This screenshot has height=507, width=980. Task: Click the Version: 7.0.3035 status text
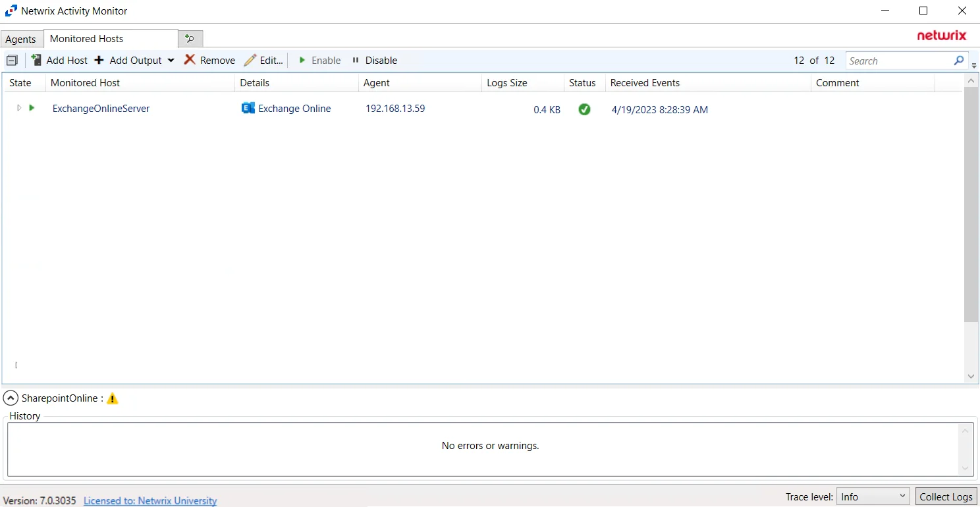pyautogui.click(x=41, y=501)
